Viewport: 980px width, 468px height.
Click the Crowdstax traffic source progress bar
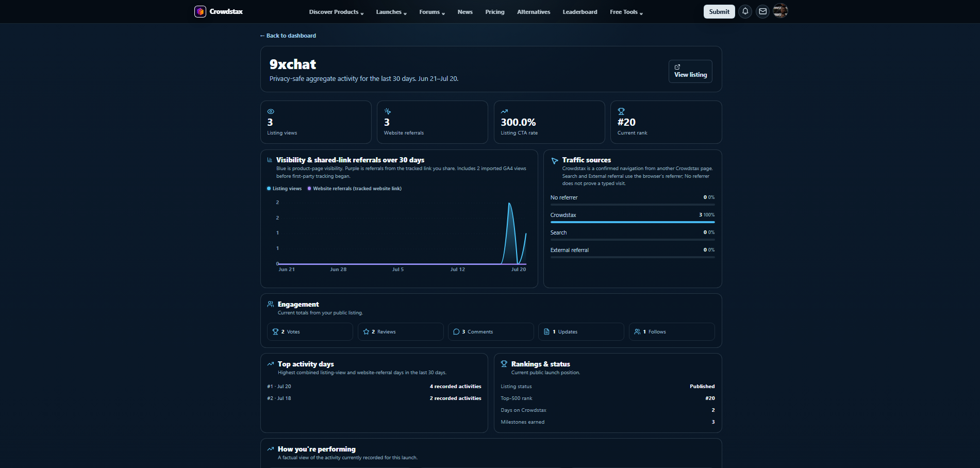click(x=633, y=222)
